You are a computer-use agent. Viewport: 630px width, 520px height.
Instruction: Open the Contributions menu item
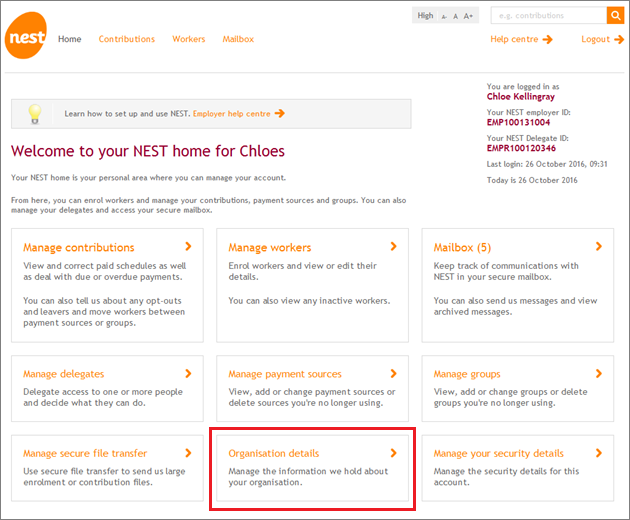point(127,39)
